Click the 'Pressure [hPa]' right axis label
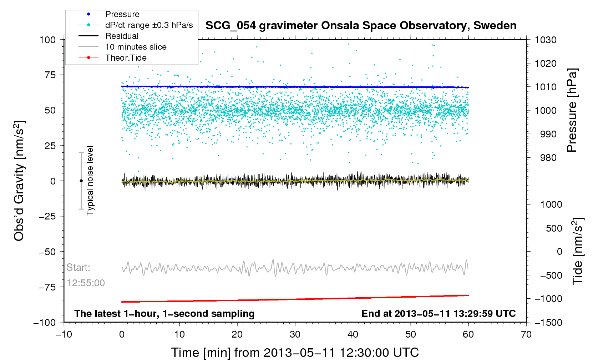Viewport: 598px width, 364px height. coord(572,111)
